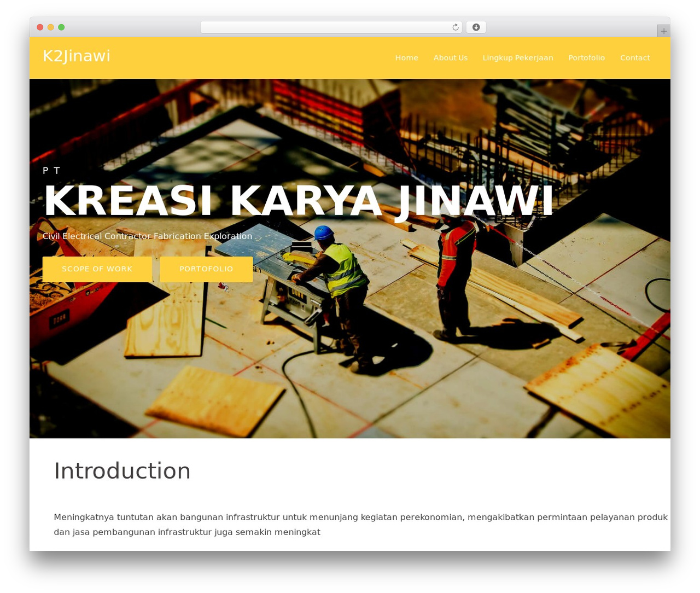
Task: Navigate to the Contact page
Action: point(635,58)
